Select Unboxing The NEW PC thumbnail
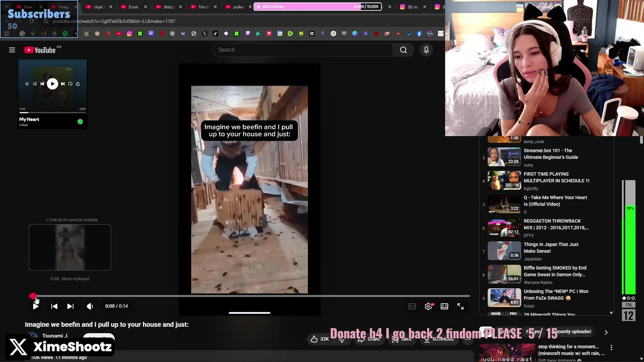Screen dimensions: 644x362 tap(504, 297)
